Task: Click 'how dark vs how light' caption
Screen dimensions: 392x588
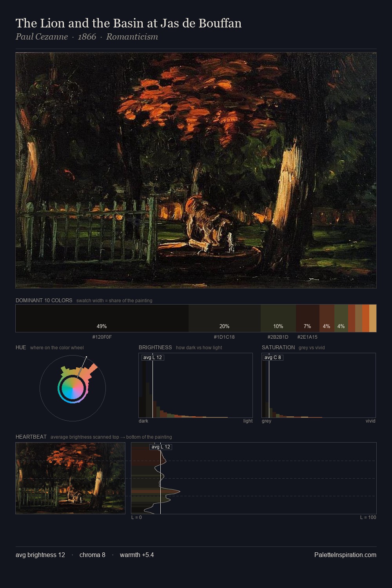Action: click(199, 348)
